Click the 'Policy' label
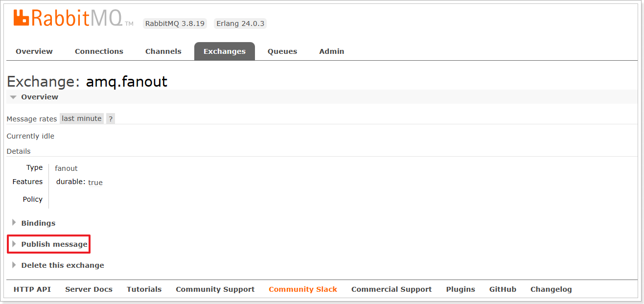The image size is (644, 304). coord(33,199)
